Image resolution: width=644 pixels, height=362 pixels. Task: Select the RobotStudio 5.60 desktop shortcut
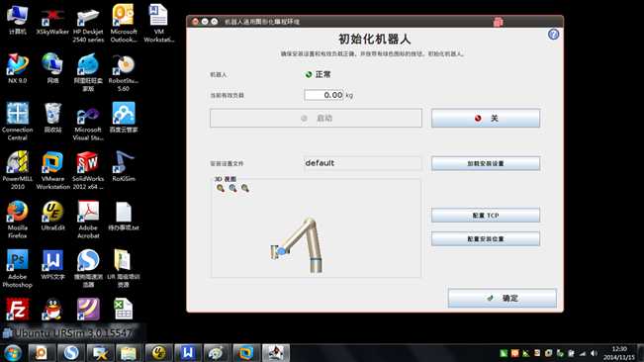pos(124,73)
